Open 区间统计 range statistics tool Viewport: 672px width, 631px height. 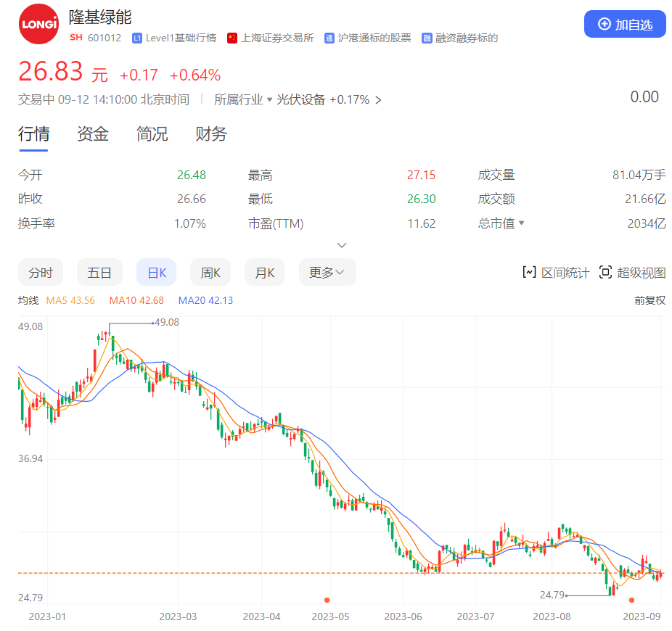[556, 273]
